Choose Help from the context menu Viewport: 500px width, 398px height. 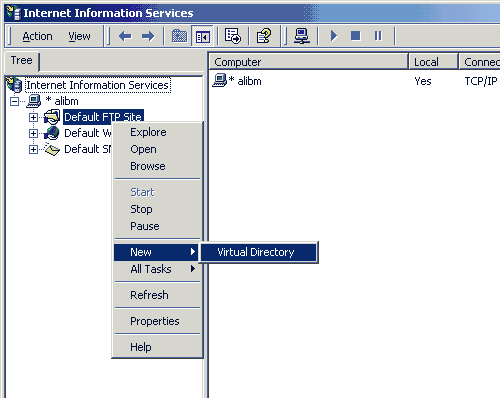click(x=157, y=347)
